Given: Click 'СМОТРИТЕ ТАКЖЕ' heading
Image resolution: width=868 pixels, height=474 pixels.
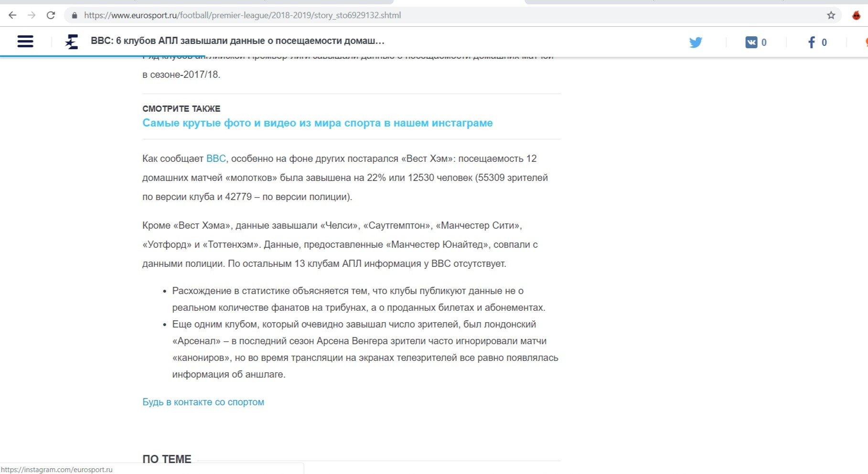Looking at the screenshot, I should (181, 109).
